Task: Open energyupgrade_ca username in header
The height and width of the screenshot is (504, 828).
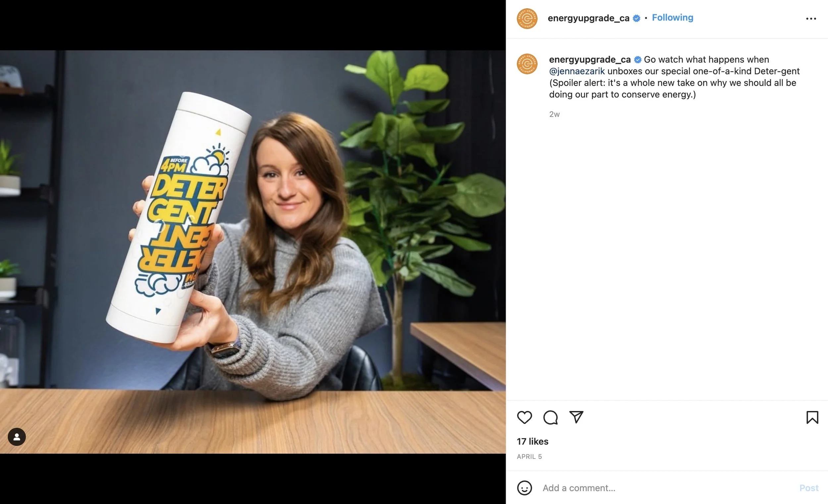Action: (589, 18)
